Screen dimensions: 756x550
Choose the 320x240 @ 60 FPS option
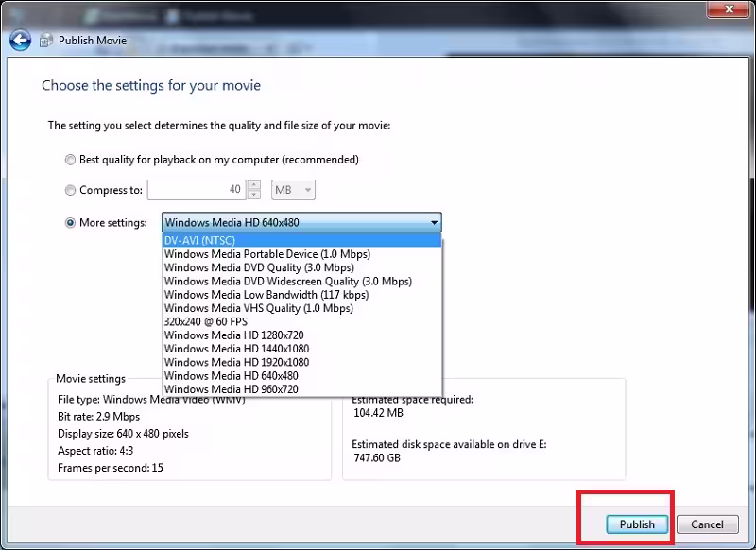point(301,321)
